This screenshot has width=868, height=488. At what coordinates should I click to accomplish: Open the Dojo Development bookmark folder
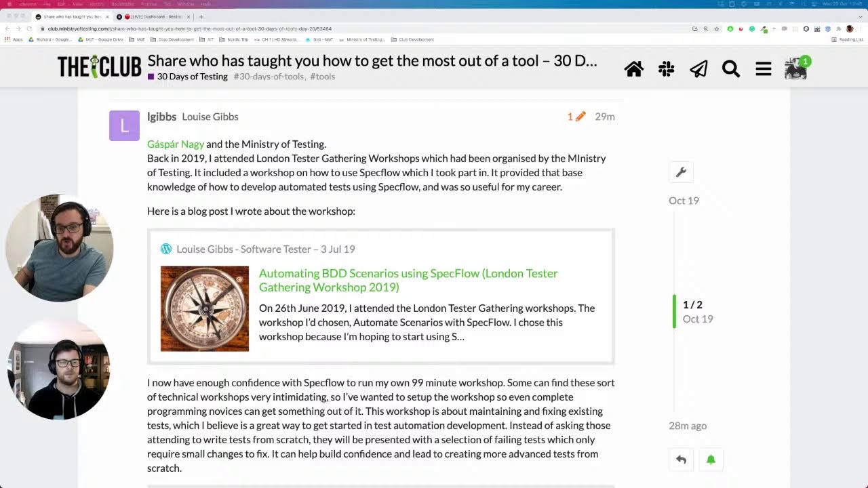(x=171, y=39)
